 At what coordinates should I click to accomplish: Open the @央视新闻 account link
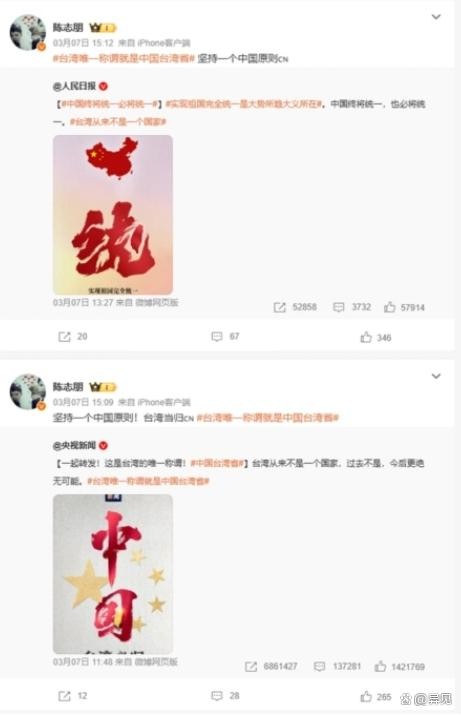(74, 445)
